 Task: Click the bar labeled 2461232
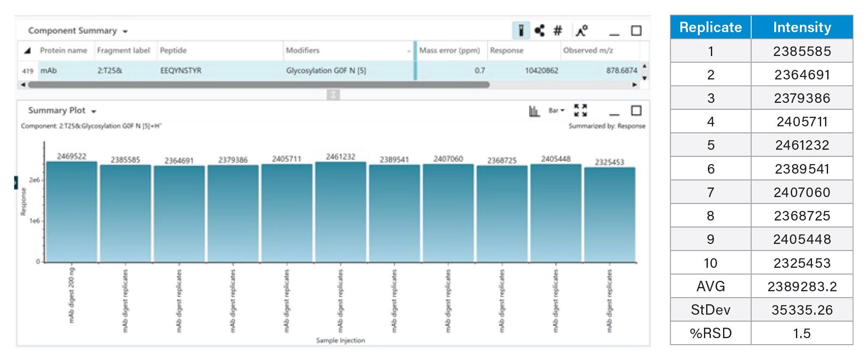(341, 212)
